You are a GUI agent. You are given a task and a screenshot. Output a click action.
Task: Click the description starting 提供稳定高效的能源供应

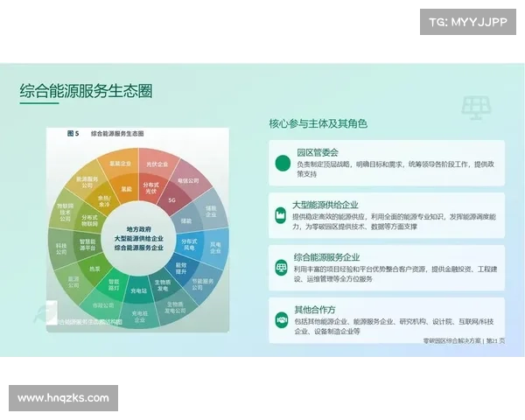tap(394, 221)
